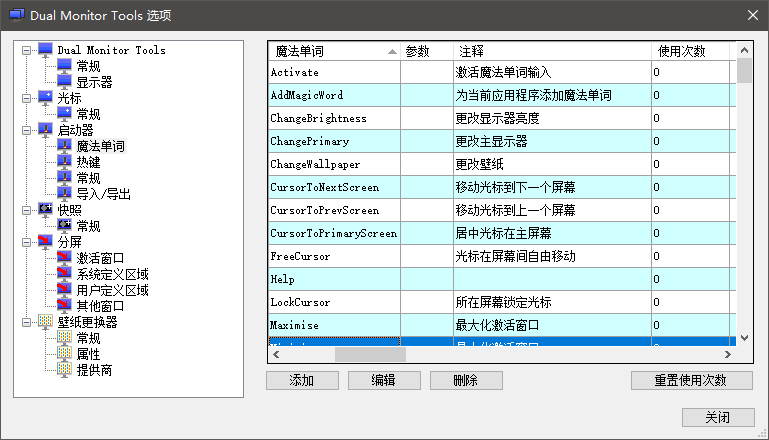Click the icon next to 热键
769x440 pixels.
coord(64,162)
